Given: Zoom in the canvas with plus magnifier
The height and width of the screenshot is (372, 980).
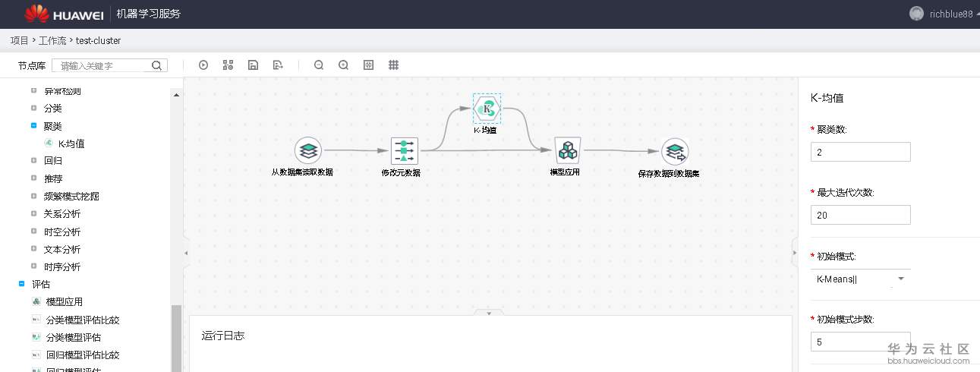Looking at the screenshot, I should click(344, 65).
